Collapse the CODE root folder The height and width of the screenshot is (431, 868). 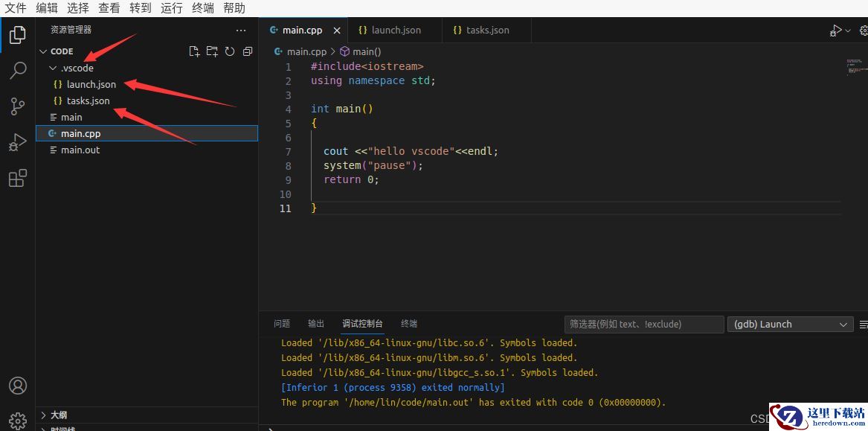[43, 51]
